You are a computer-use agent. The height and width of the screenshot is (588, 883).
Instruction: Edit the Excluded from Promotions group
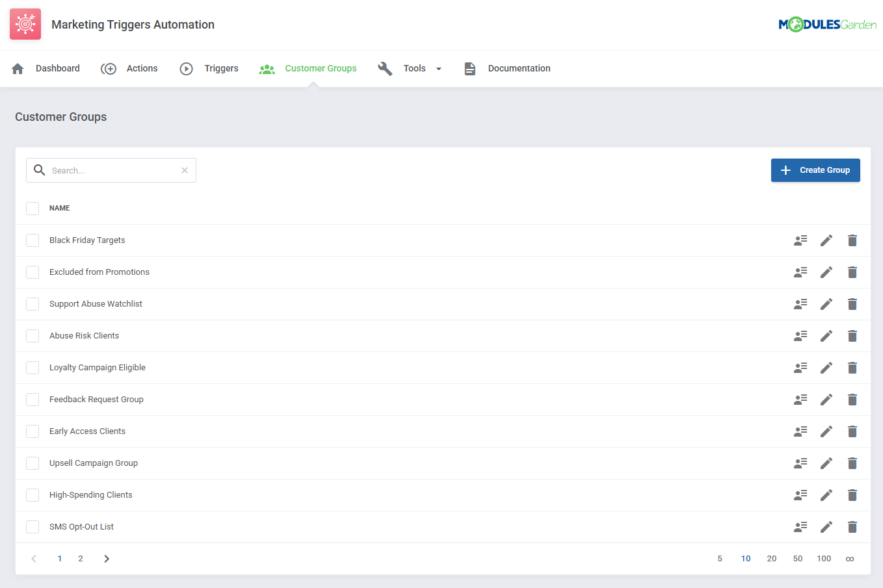pos(826,272)
